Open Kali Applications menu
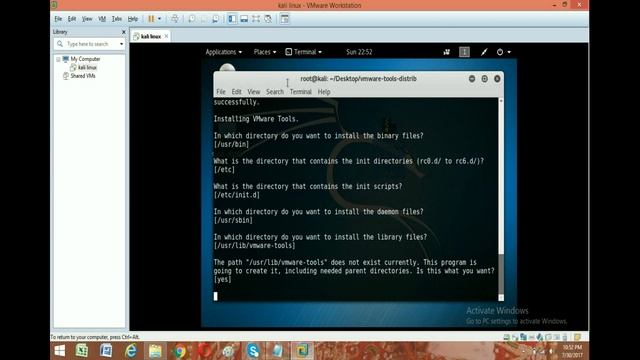 click(x=223, y=52)
